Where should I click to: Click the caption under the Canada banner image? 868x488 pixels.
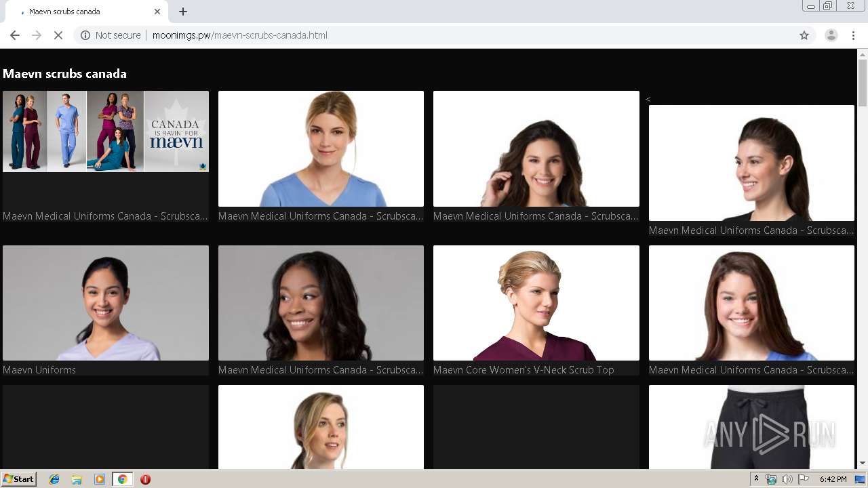tap(105, 216)
